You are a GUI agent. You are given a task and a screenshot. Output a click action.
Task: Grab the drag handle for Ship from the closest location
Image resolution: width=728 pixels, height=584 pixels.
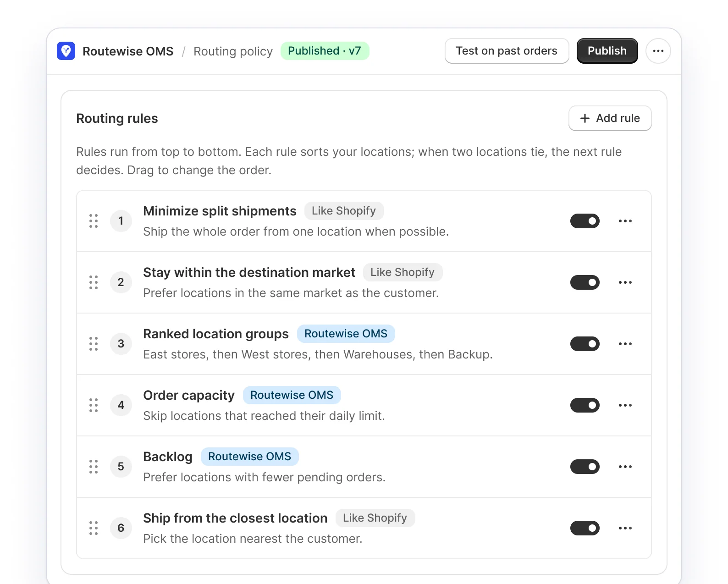click(94, 528)
